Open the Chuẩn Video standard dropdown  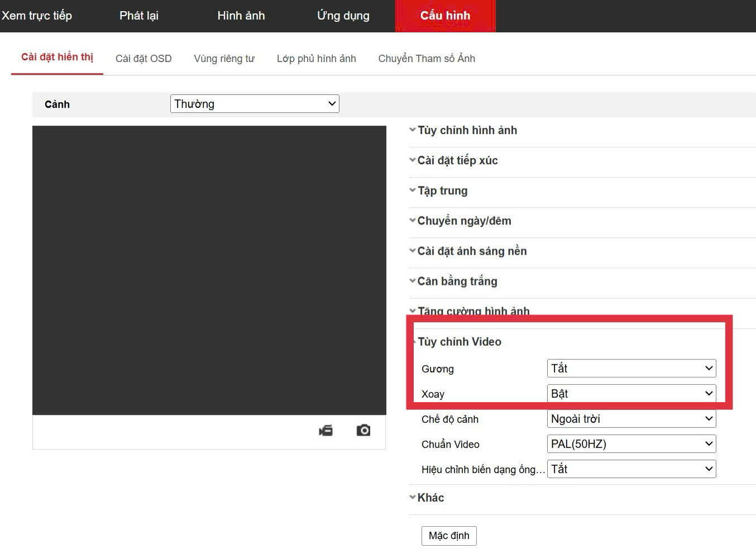tap(631, 444)
